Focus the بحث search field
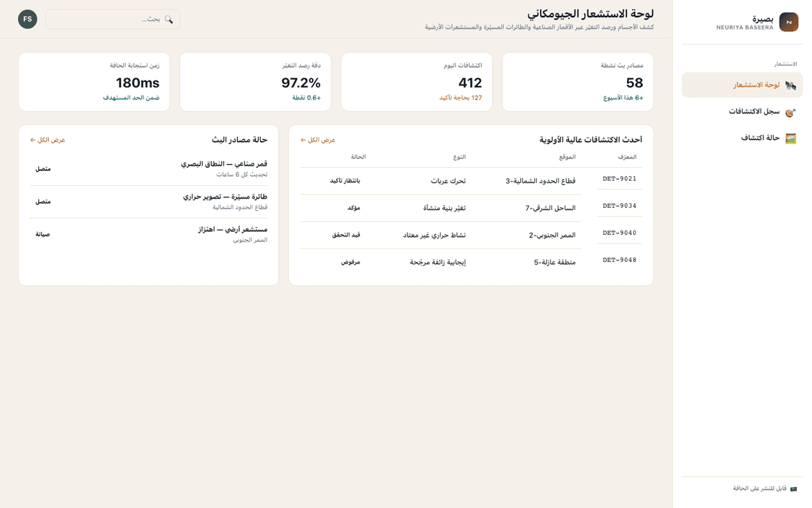Image resolution: width=812 pixels, height=508 pixels. [x=113, y=19]
